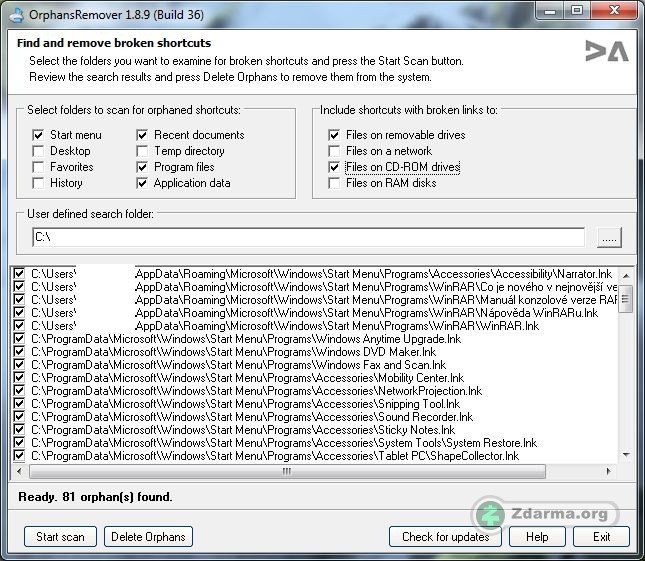Image resolution: width=645 pixels, height=561 pixels.
Task: Click the DA logo in the header
Action: click(x=607, y=51)
